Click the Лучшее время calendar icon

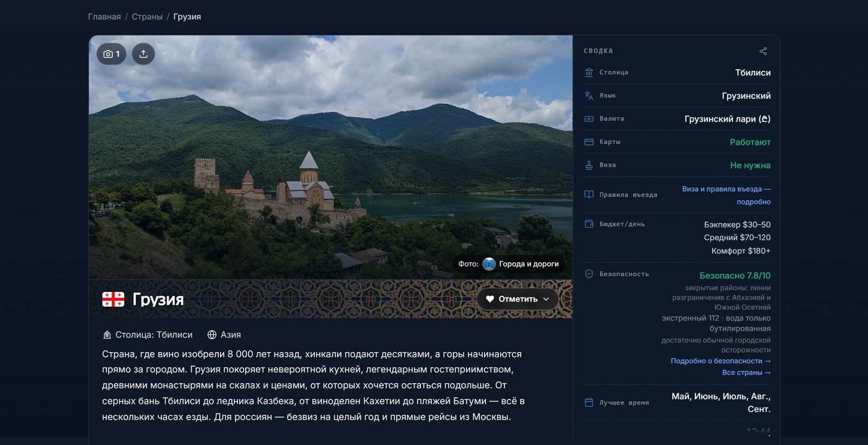point(589,403)
